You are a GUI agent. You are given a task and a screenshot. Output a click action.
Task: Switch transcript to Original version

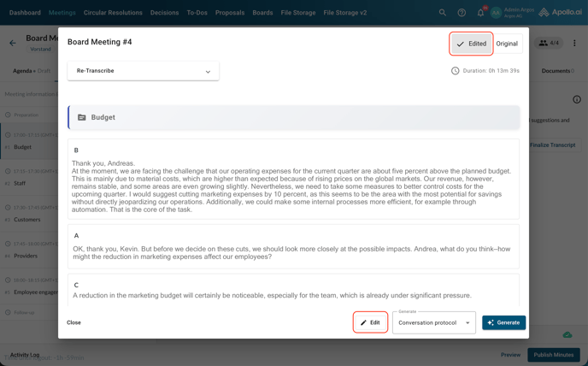click(x=507, y=44)
